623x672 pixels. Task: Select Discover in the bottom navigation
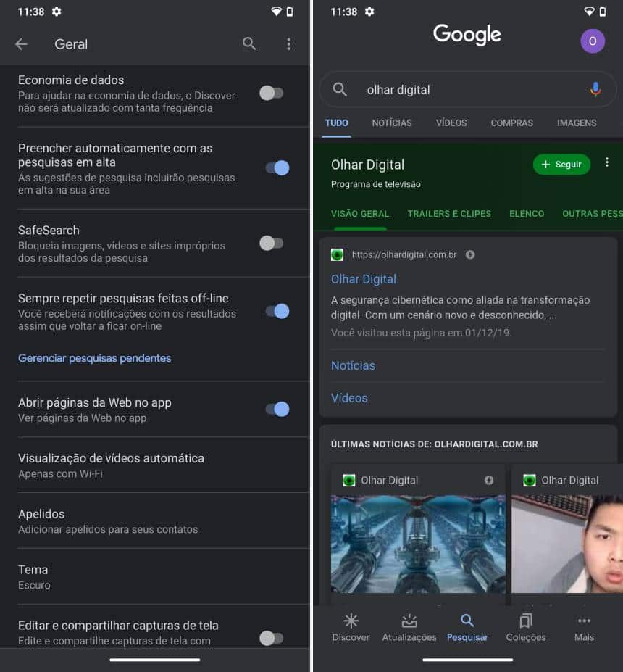tap(351, 626)
